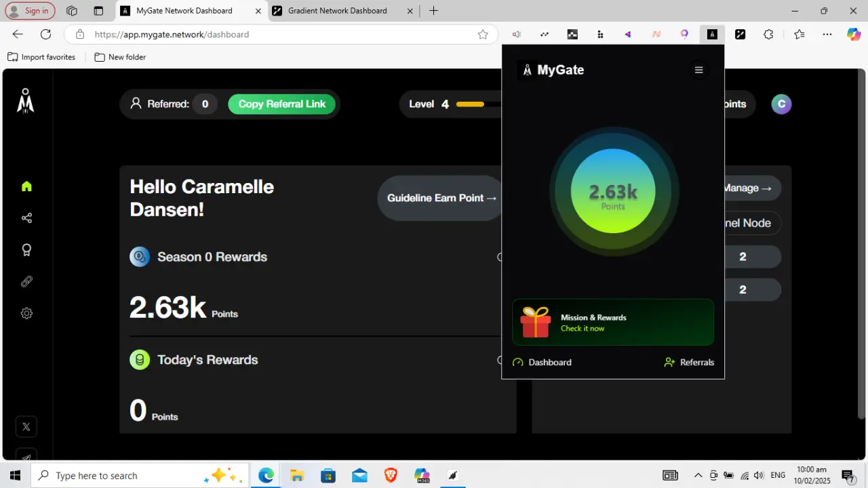Open the browser workspaces icon
The width and height of the screenshot is (868, 488).
(x=72, y=11)
